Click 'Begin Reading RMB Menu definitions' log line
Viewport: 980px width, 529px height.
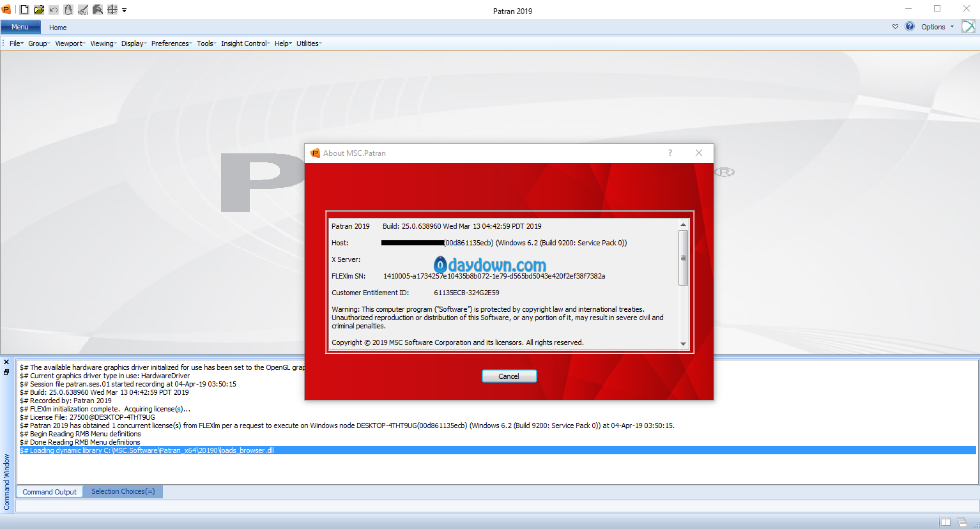pos(80,434)
